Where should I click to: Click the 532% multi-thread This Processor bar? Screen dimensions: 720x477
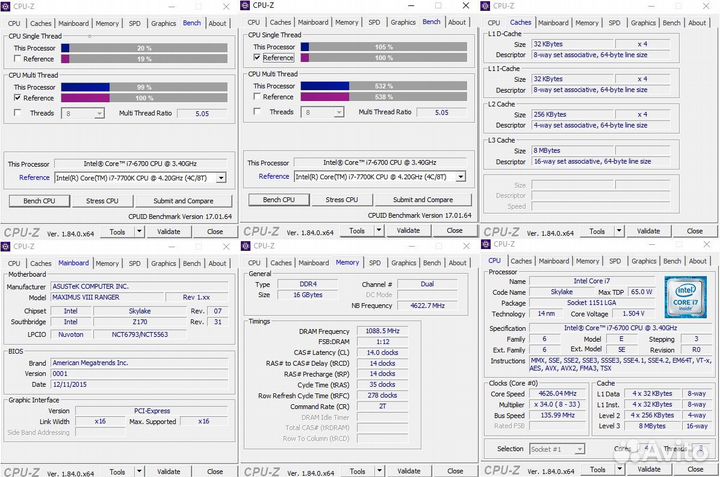pos(384,86)
